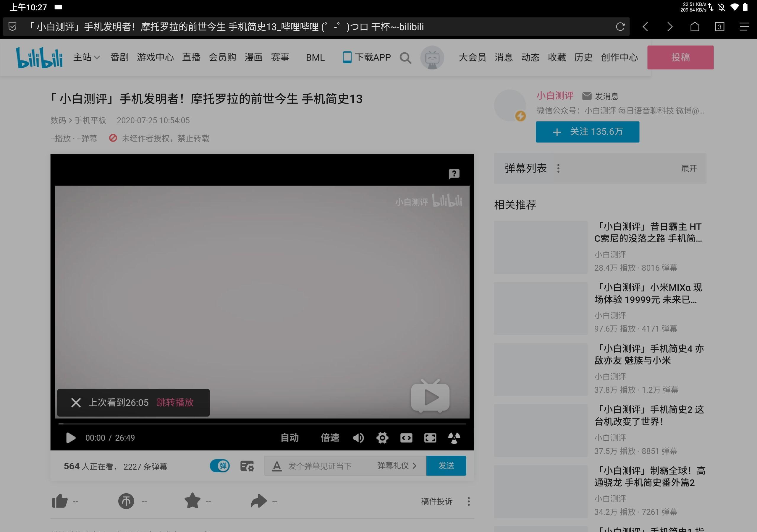Open browser hamburger menu

(x=744, y=27)
